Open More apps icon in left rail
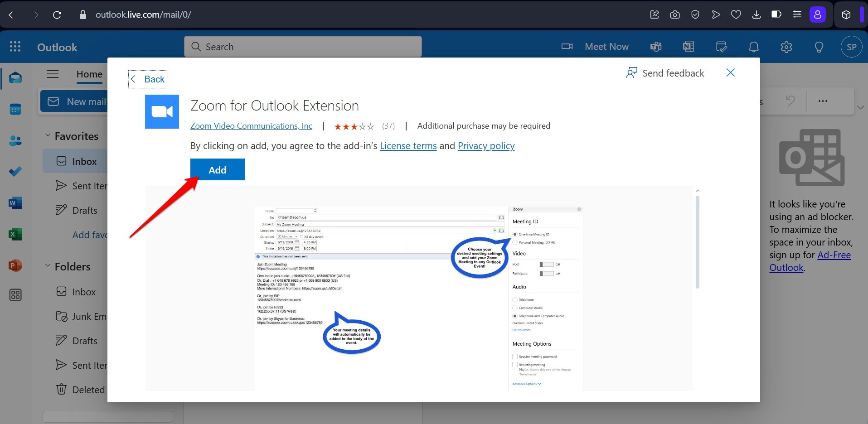This screenshot has height=424, width=868. tap(15, 295)
